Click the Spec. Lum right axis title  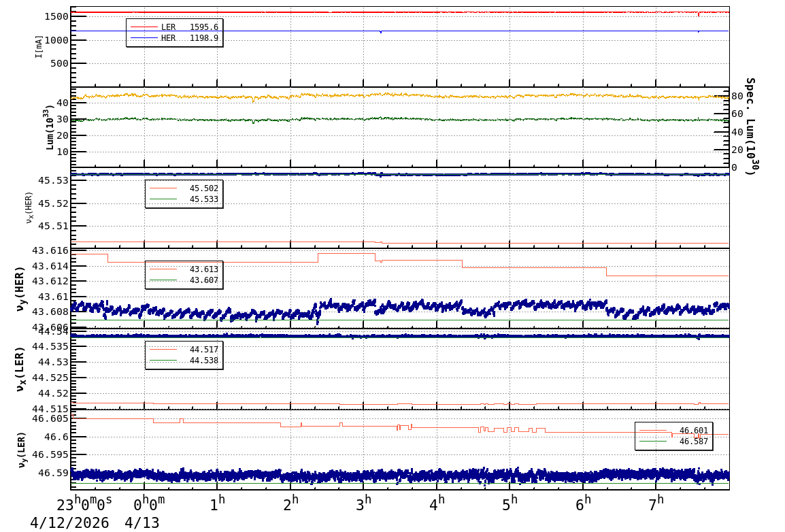pos(750,126)
